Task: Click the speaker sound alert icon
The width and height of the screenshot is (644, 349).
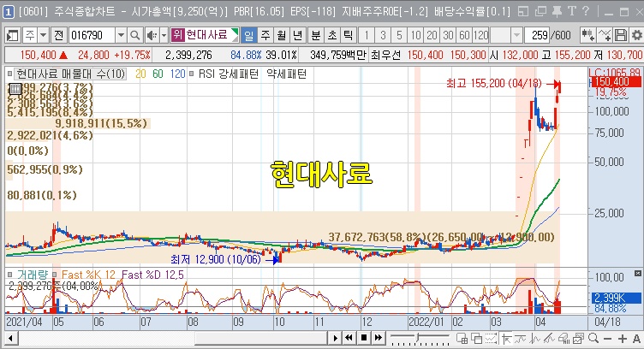Action: click(x=152, y=35)
